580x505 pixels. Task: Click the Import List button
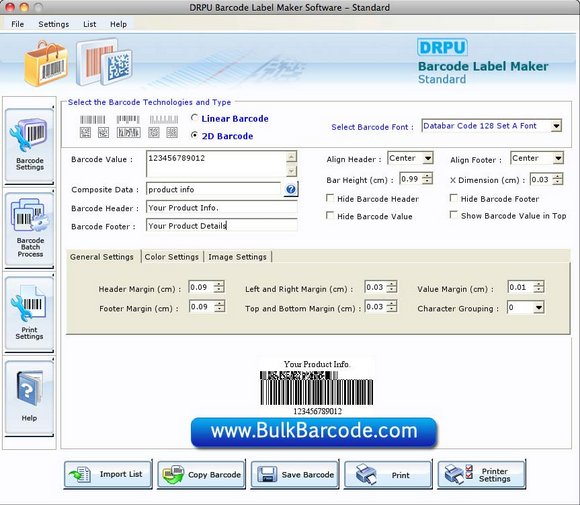[x=108, y=474]
